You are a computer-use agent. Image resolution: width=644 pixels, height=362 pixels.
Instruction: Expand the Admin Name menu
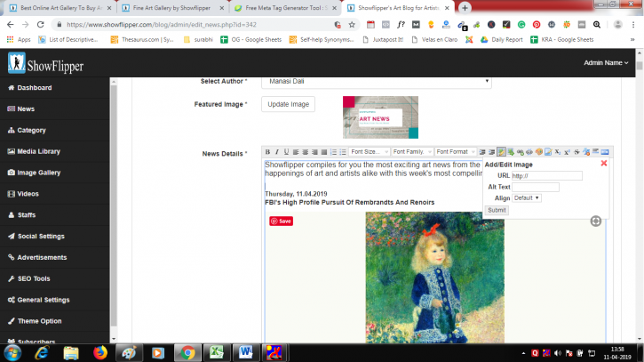606,62
